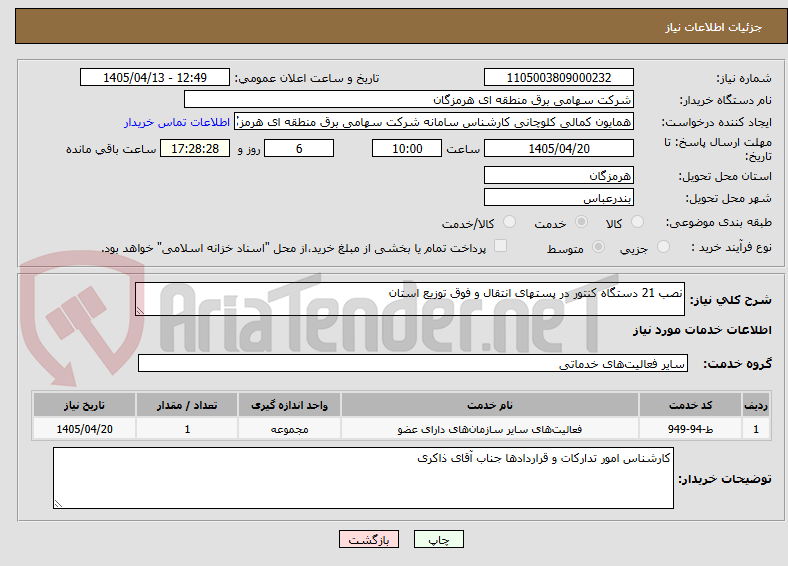Viewport: 788px width, 566px height.
Task: Click the چاپ (print) button
Action: pyautogui.click(x=438, y=539)
